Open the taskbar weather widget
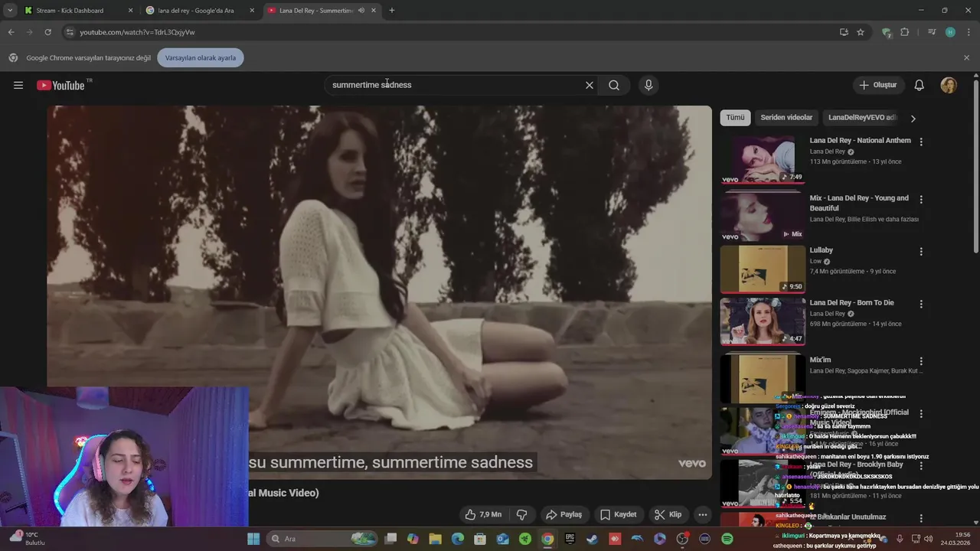980x551 pixels. 28,539
